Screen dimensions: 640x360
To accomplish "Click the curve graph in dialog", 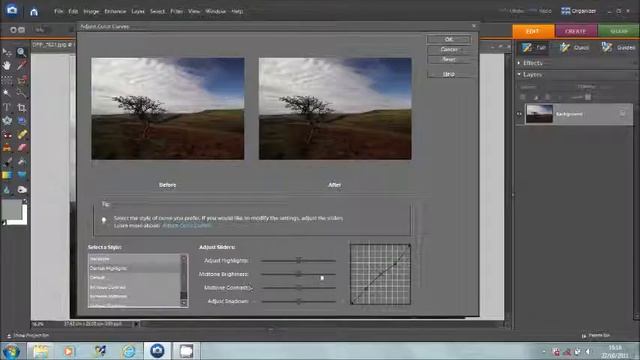I will (380, 274).
